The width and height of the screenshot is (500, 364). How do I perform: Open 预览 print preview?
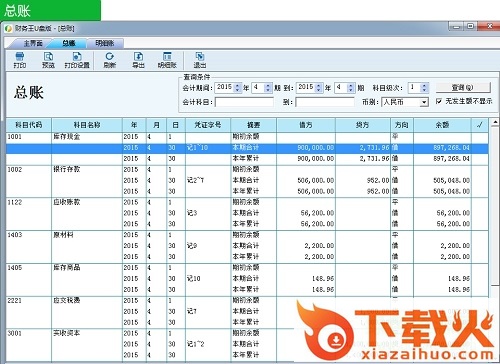(48, 60)
